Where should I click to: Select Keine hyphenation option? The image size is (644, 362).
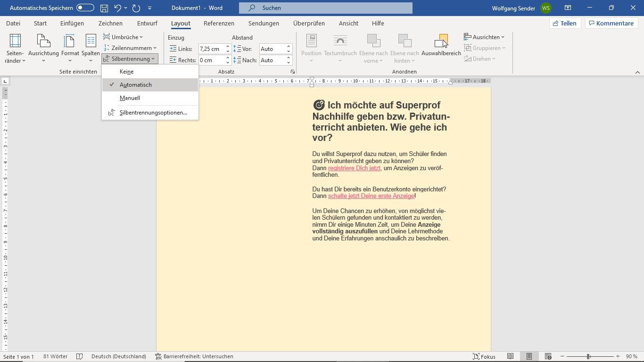click(150, 72)
